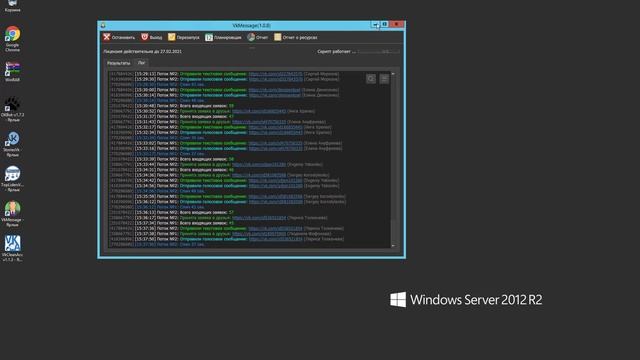640x360 pixels.
Task: Open VkCleanAcc v1.1.2 desktop shortcut
Action: [x=13, y=248]
